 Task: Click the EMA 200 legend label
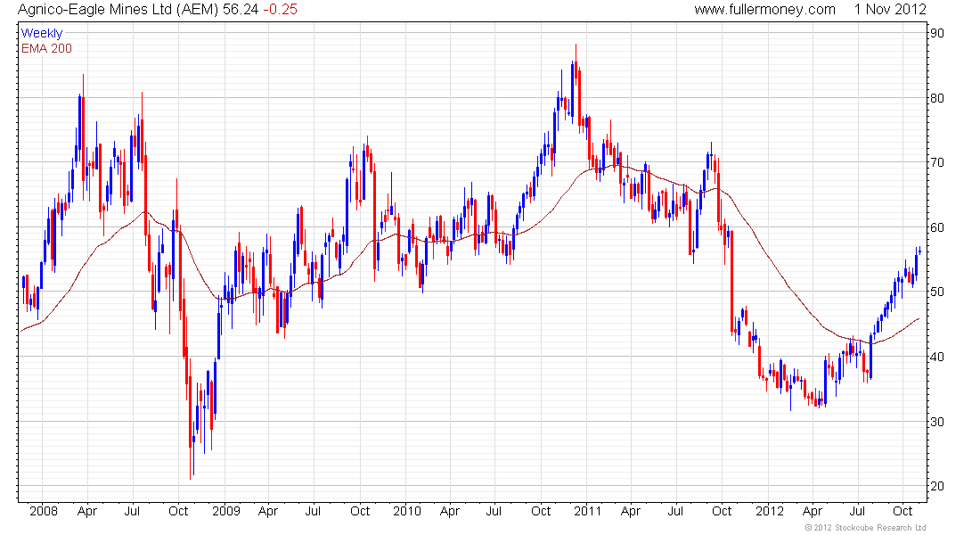(x=46, y=49)
